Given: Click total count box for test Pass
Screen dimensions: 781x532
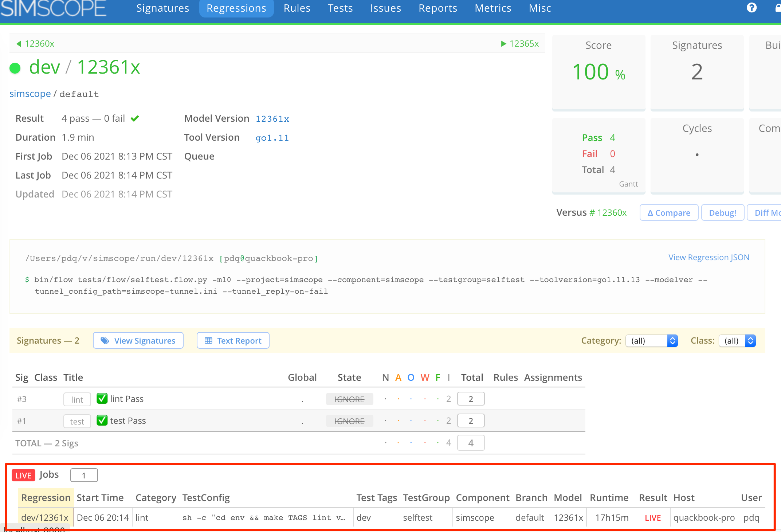Looking at the screenshot, I should pyautogui.click(x=471, y=420).
